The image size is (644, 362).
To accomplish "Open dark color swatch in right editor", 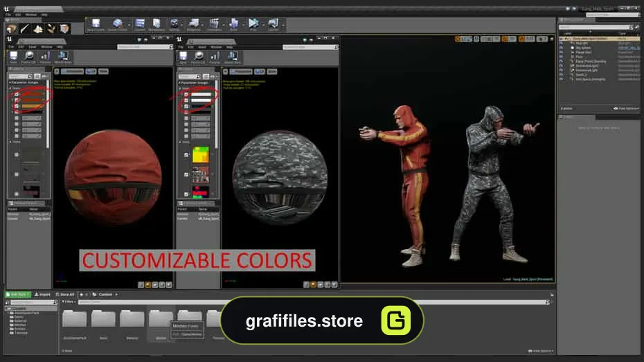I will 201,107.
